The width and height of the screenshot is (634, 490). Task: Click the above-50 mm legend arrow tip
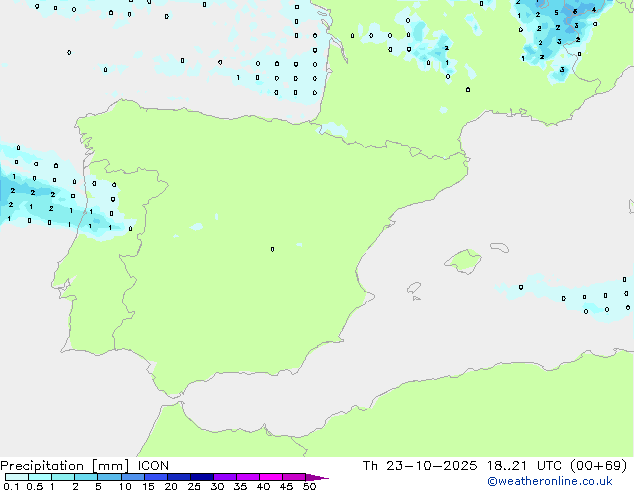pyautogui.click(x=317, y=477)
